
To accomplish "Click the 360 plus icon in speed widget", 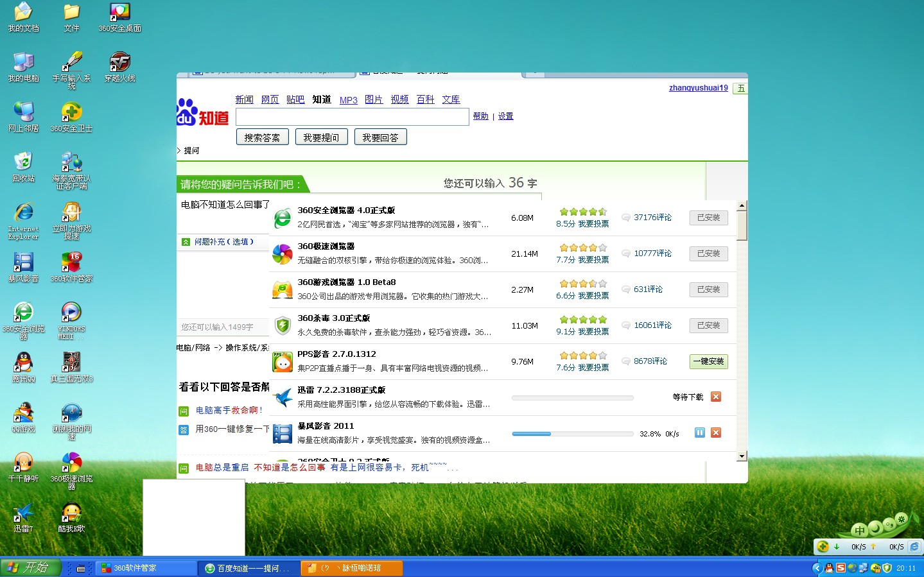I will pyautogui.click(x=823, y=546).
